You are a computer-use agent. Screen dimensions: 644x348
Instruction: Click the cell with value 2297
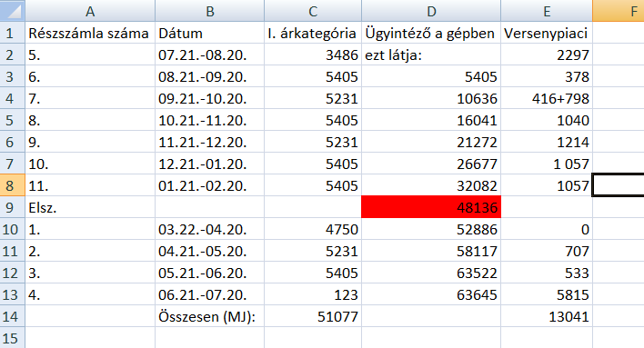tap(547, 55)
